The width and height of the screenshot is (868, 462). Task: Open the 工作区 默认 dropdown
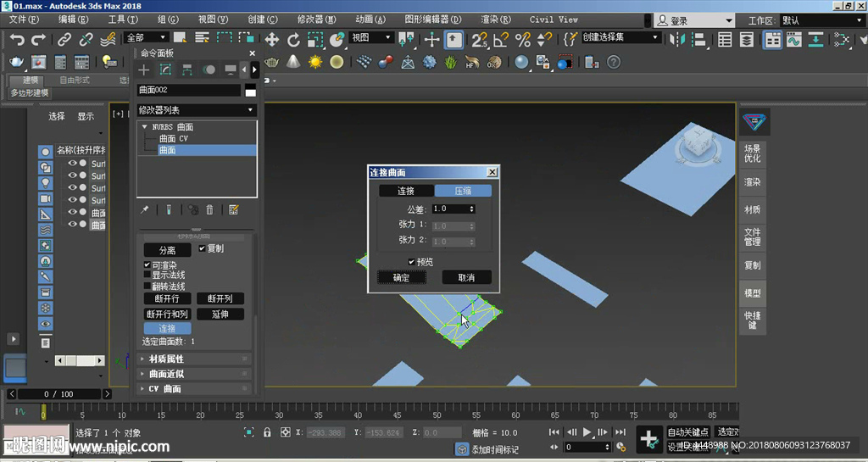coord(822,20)
